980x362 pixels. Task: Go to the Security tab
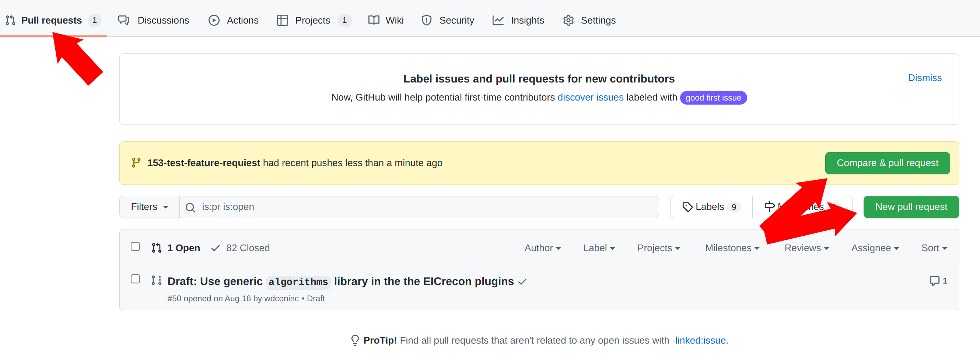(x=448, y=20)
